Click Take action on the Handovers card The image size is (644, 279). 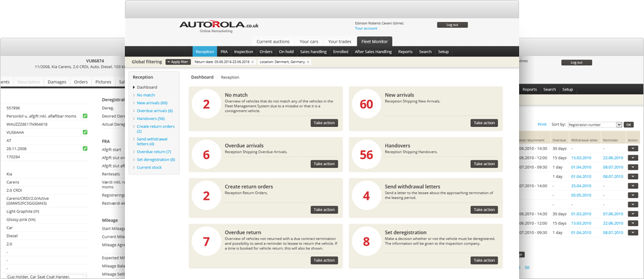pyautogui.click(x=484, y=164)
